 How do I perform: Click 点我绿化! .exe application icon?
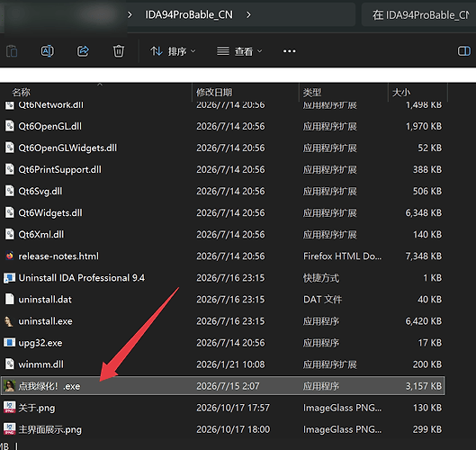tap(9, 386)
